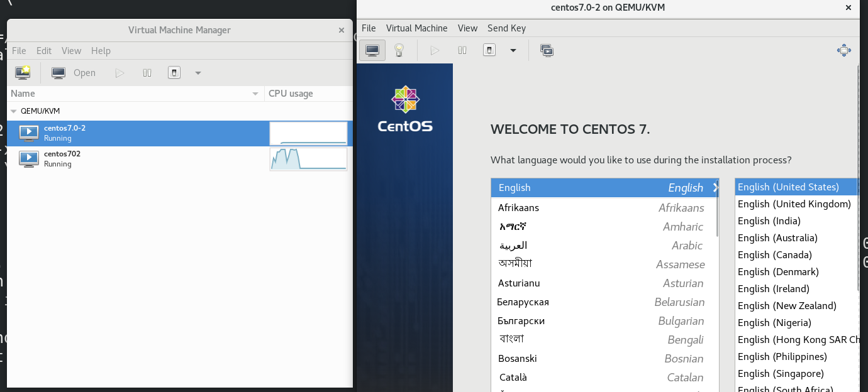Click the pause icon in console window toolbar
The image size is (868, 392).
point(462,50)
